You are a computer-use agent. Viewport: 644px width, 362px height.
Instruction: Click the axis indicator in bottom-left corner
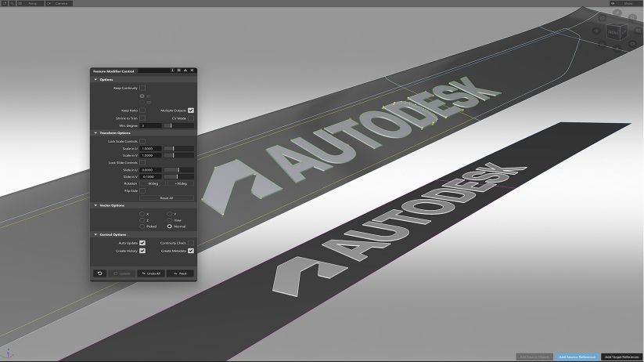[x=7, y=354]
